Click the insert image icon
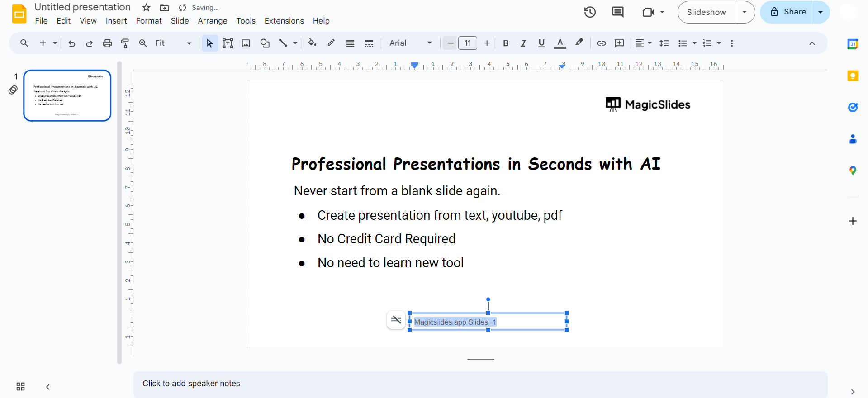This screenshot has width=868, height=398. click(x=246, y=43)
